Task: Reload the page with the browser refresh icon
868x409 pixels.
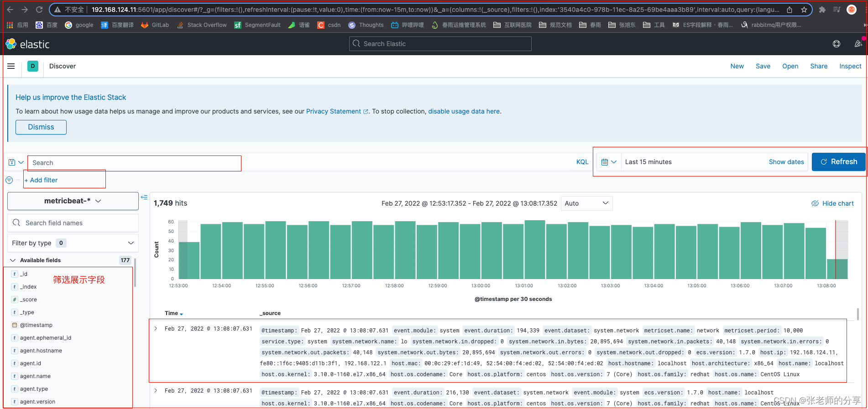Action: pos(39,10)
